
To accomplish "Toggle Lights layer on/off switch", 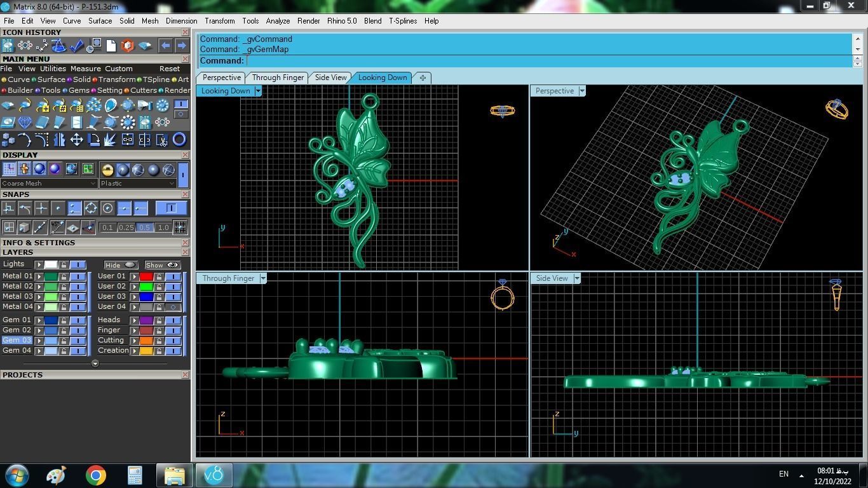I will pyautogui.click(x=78, y=264).
